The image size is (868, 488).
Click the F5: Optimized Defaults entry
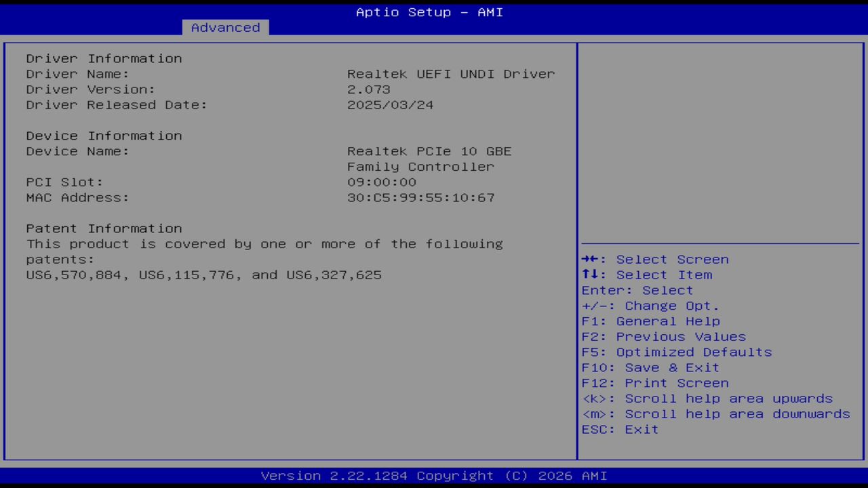[677, 352]
